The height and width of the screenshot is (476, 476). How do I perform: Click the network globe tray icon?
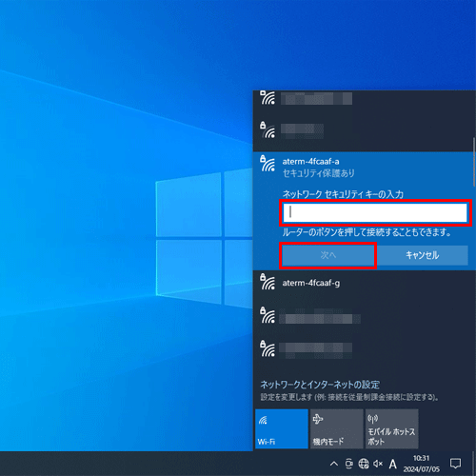(x=364, y=464)
